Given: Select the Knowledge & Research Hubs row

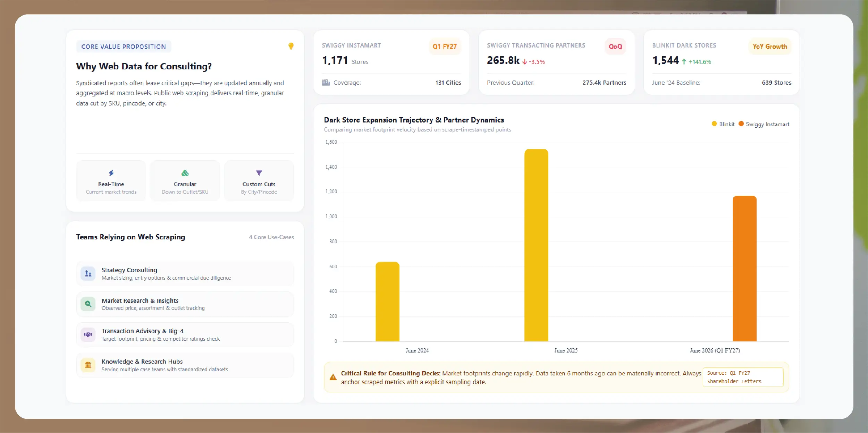Looking at the screenshot, I should [x=185, y=365].
